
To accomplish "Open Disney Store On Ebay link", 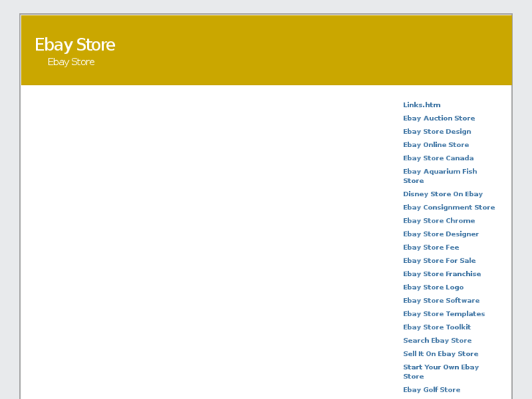I will click(443, 194).
